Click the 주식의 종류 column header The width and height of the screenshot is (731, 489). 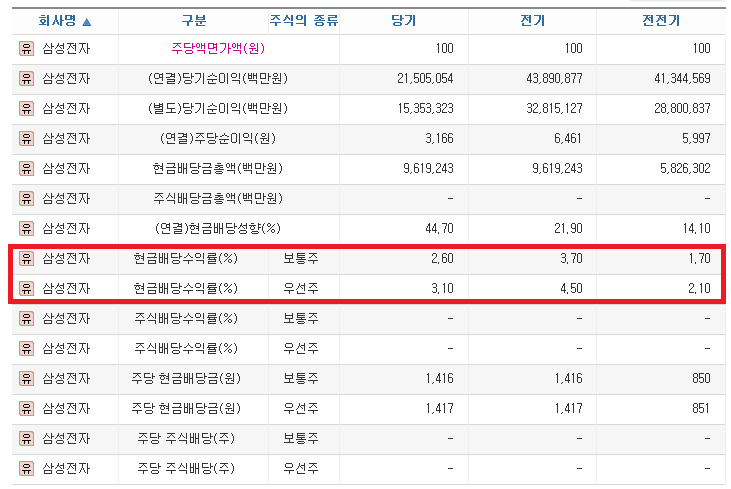[303, 21]
